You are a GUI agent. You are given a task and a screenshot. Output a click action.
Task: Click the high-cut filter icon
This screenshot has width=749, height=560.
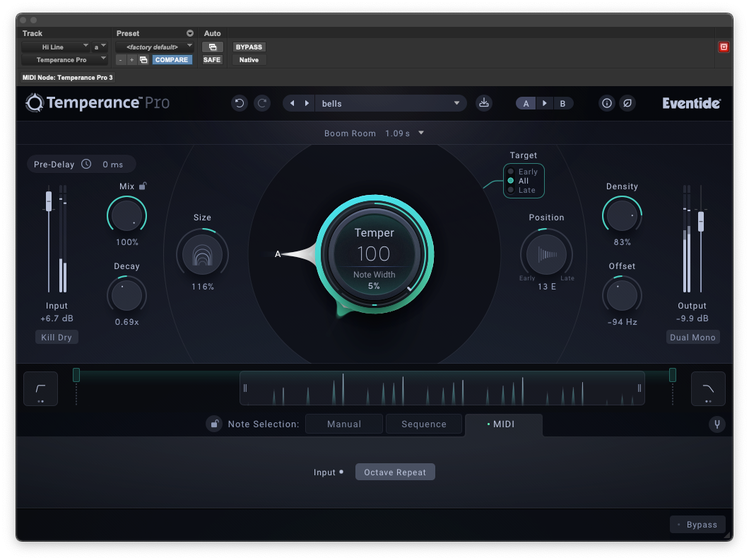[x=708, y=388]
